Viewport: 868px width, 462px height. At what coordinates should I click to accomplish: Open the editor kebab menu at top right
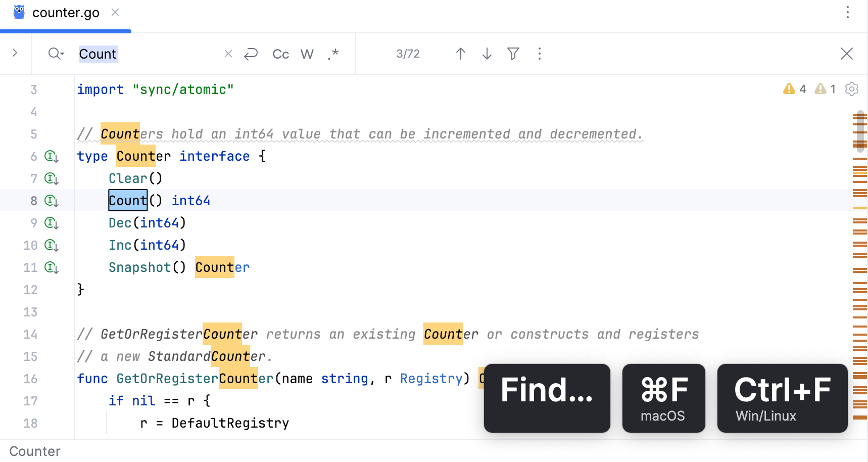[x=847, y=12]
